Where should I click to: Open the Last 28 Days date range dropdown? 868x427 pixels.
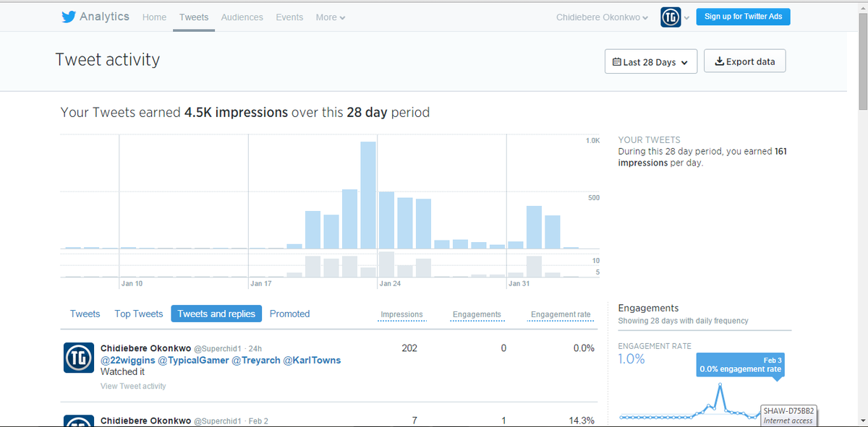pos(651,61)
